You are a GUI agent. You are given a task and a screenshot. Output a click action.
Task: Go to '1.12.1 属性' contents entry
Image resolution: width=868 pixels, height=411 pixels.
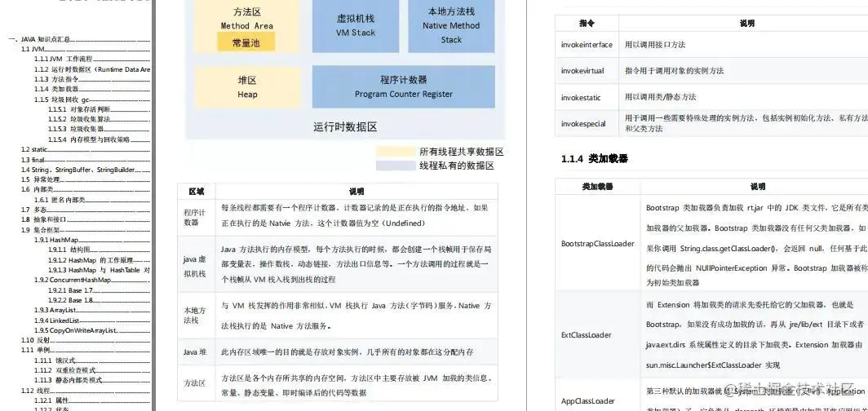point(92,400)
